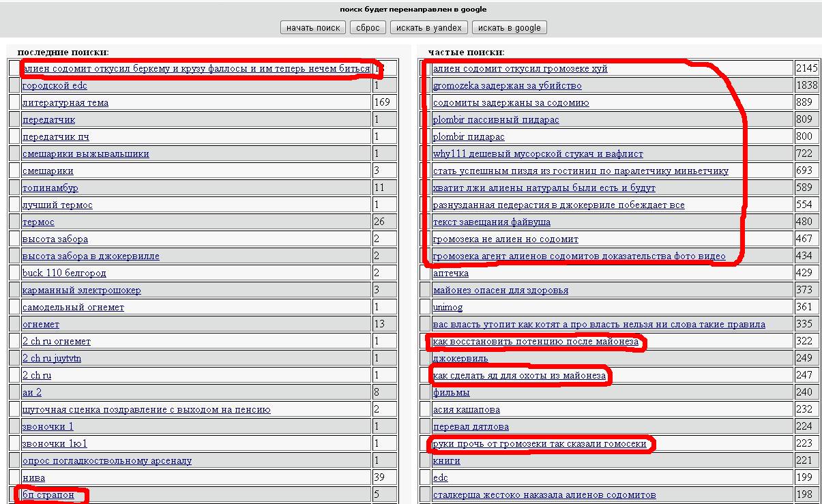Click the 'последние поиски:' heading
Image resolution: width=822 pixels, height=504 pixels.
pos(63,53)
